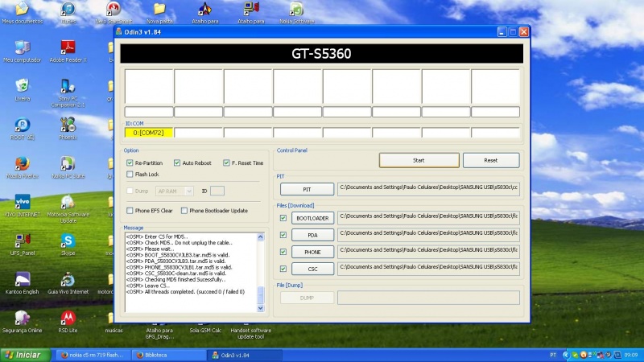Click the green shield tray icon
This screenshot has height=362, width=644.
tap(575, 355)
